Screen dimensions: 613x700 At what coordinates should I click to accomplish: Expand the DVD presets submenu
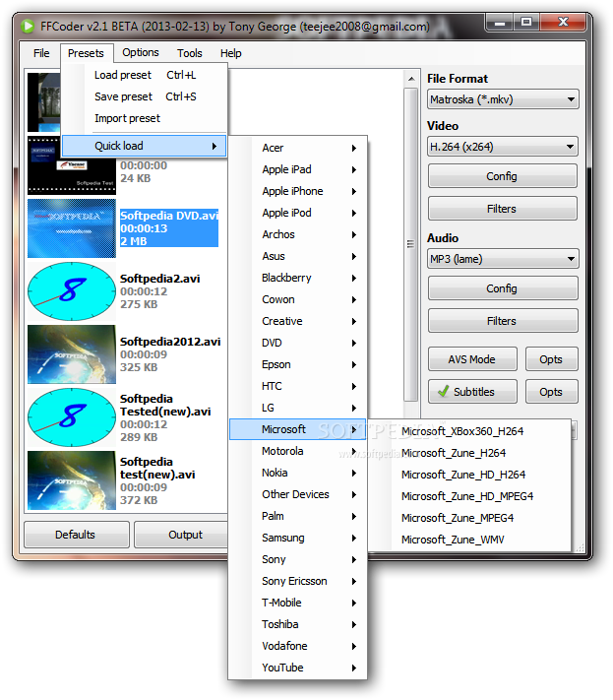click(297, 343)
